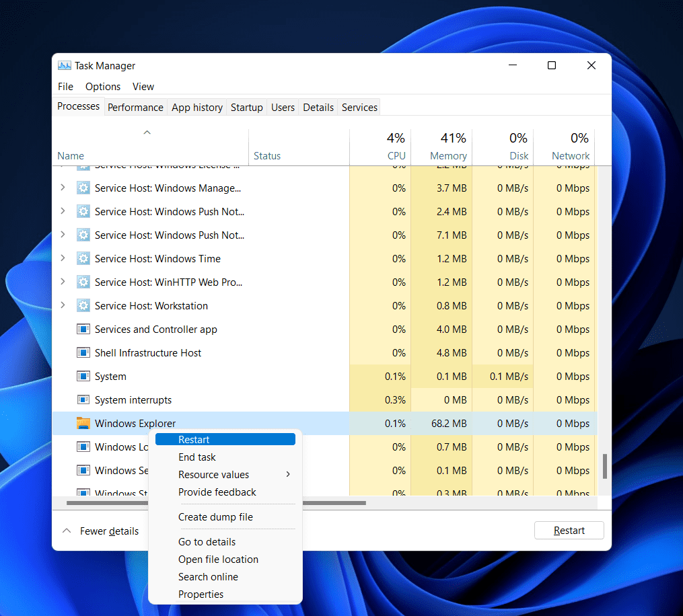683x616 pixels.
Task: Click the Windows Explorer folder icon
Action: pos(83,423)
